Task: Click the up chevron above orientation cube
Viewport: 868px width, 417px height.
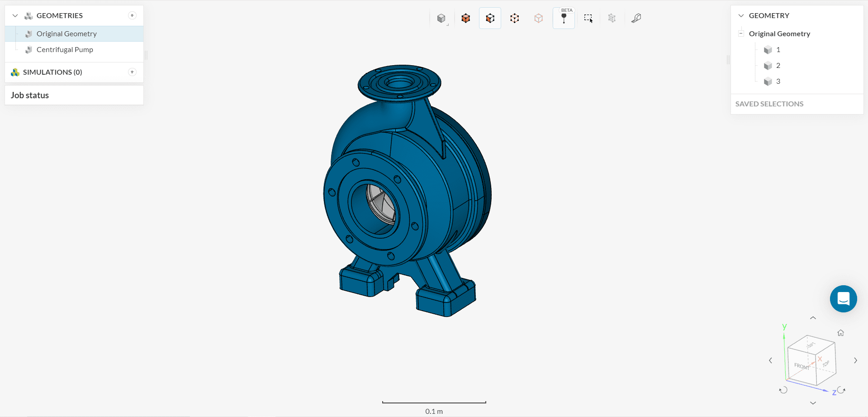Action: (x=813, y=318)
